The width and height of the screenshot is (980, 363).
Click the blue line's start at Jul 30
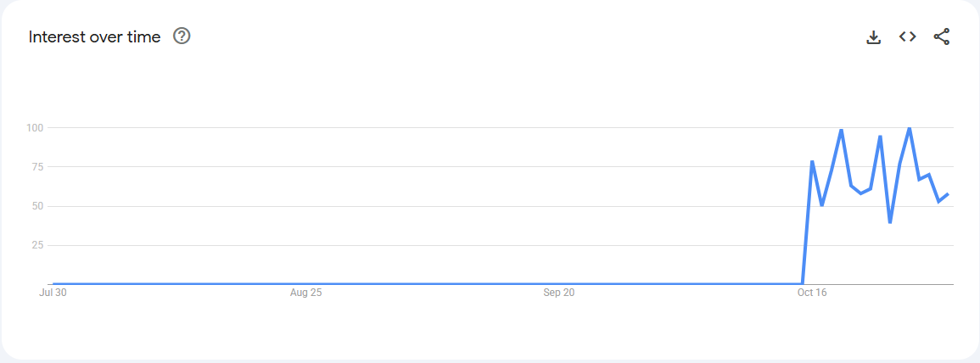coord(53,283)
